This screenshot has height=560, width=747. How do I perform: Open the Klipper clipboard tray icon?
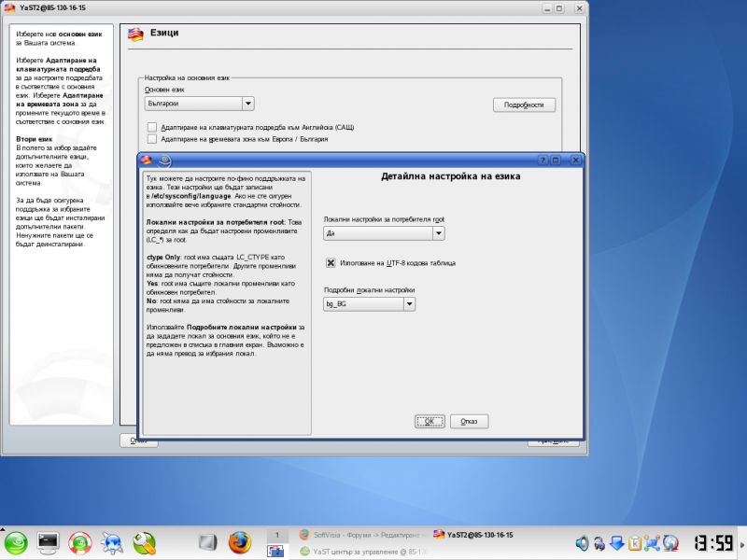(634, 543)
